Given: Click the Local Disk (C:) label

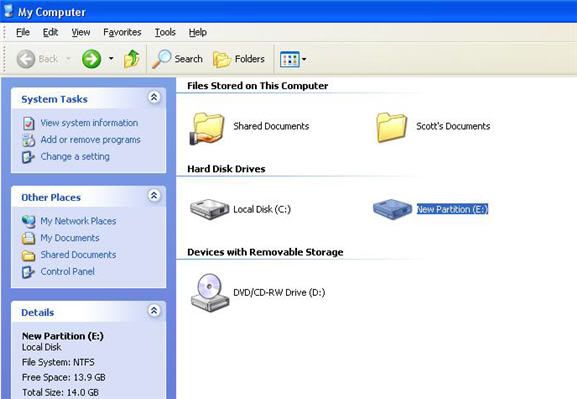Looking at the screenshot, I should click(x=262, y=209).
